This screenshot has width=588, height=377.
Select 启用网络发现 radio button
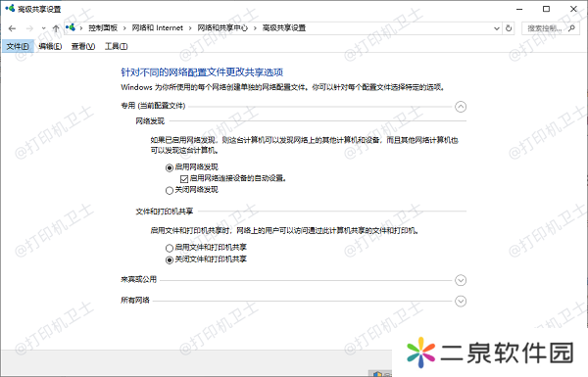click(x=170, y=167)
